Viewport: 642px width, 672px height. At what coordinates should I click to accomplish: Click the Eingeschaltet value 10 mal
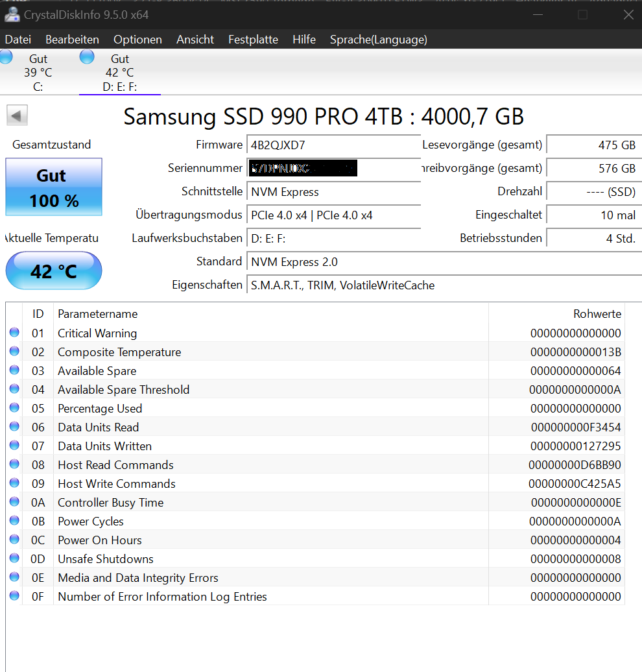[594, 215]
